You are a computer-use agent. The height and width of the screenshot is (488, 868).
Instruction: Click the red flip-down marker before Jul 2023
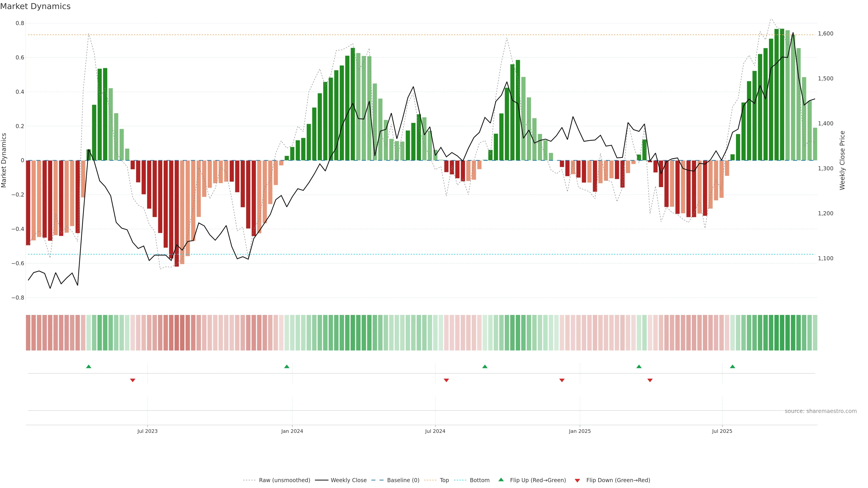pyautogui.click(x=133, y=380)
